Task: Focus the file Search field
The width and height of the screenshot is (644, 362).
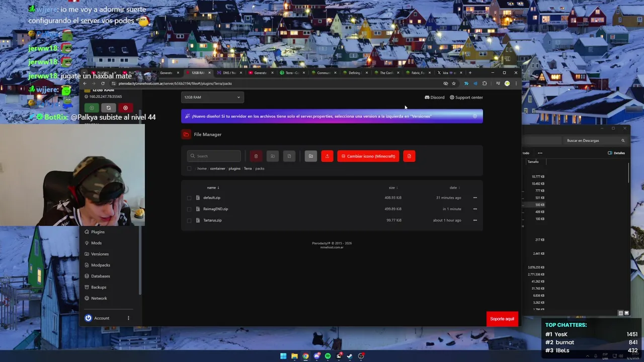Action: click(x=214, y=156)
